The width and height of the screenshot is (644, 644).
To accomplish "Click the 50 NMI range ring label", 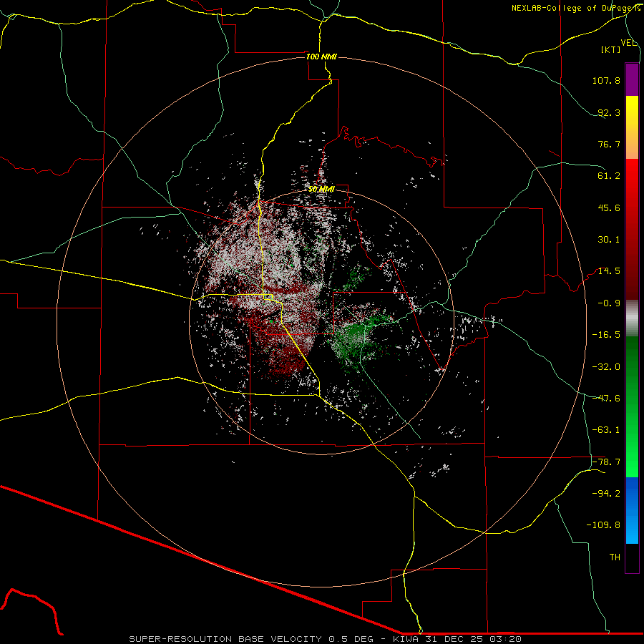I will 321,190.
